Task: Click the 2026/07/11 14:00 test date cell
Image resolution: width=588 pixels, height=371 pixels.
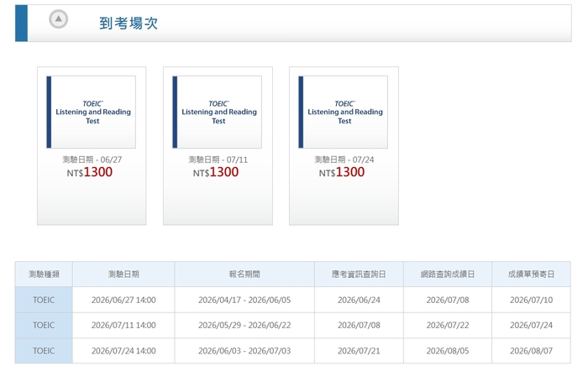Action: pos(123,326)
